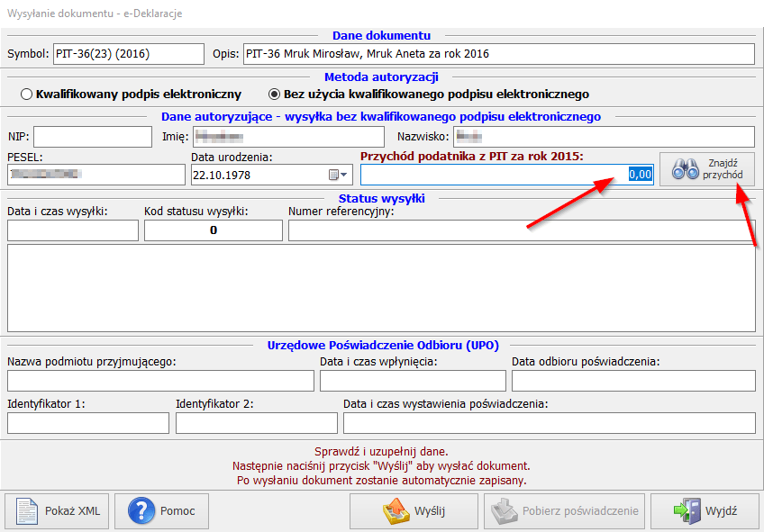Click the Pobierz poświadczenie icon
This screenshot has width=764, height=532.
[x=502, y=511]
